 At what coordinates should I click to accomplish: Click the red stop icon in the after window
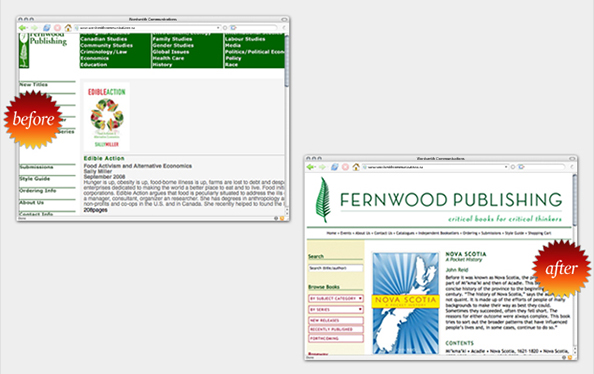[x=345, y=167]
